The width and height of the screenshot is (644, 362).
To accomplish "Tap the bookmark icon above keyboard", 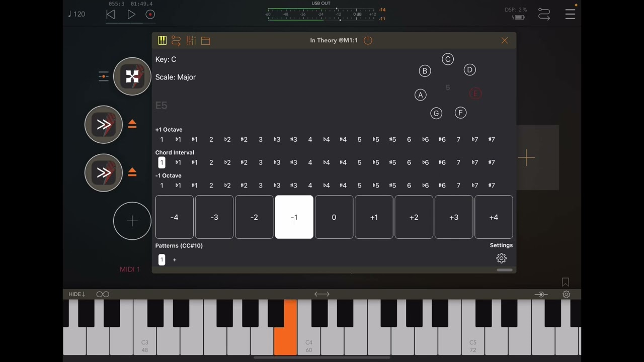I will tap(566, 282).
